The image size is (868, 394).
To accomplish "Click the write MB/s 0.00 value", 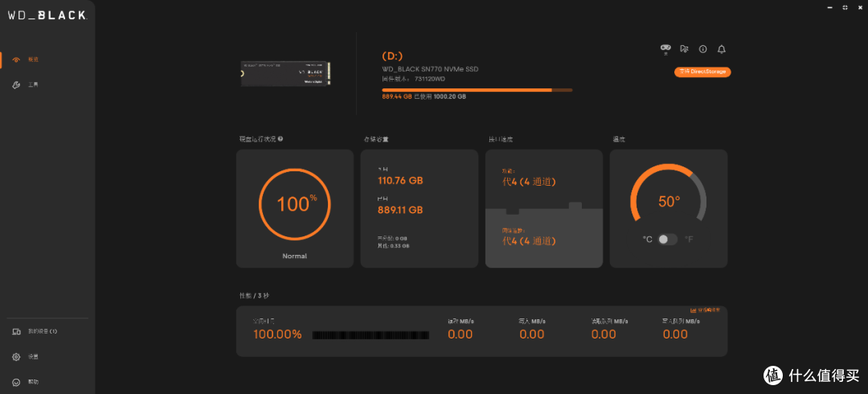I will tap(531, 334).
